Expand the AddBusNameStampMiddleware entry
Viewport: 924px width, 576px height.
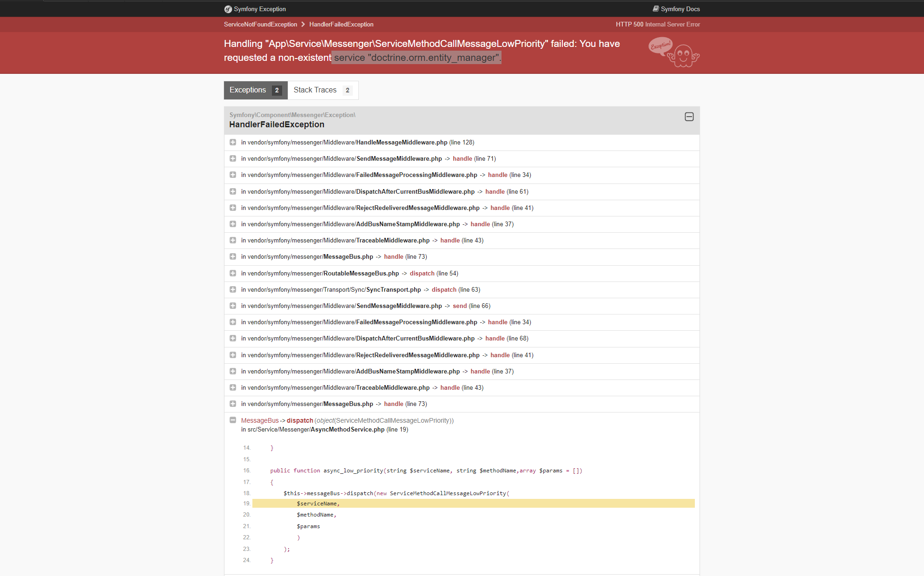point(232,223)
